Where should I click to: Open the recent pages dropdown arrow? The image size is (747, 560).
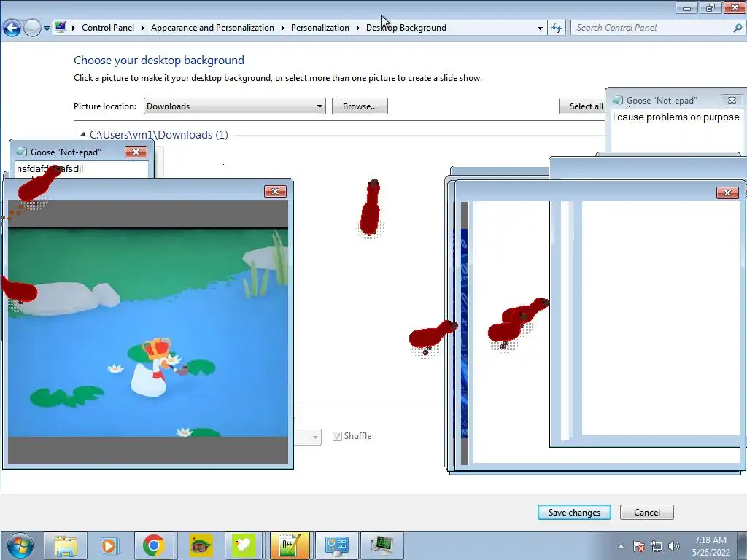[47, 28]
